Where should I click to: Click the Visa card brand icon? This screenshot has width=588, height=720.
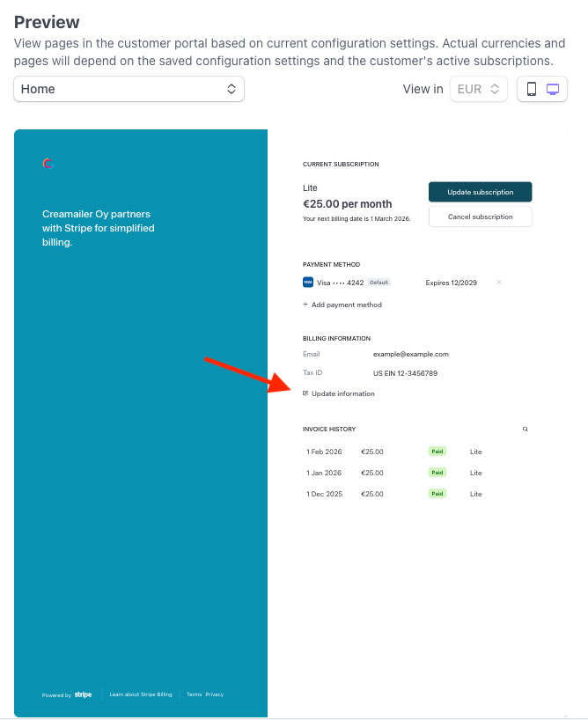[x=308, y=283]
